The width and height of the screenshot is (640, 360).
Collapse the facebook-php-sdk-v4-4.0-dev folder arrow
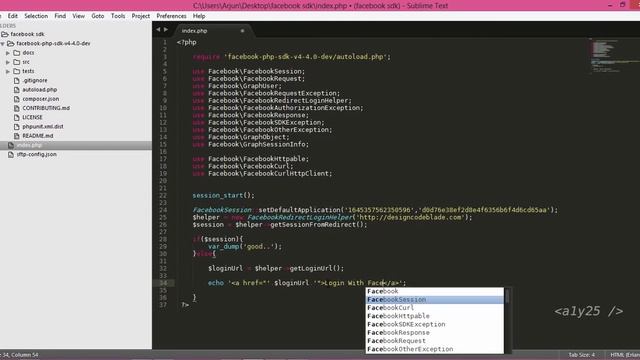[2, 43]
